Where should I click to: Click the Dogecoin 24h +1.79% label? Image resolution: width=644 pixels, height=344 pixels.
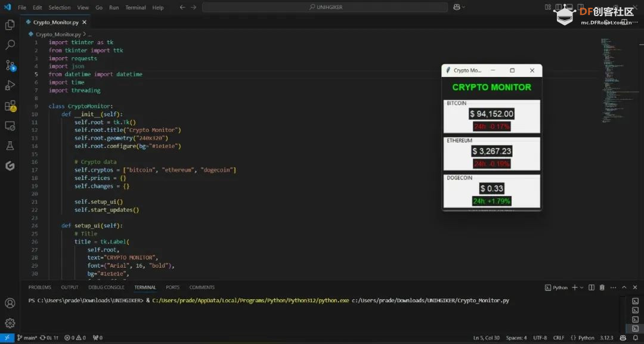[491, 201]
